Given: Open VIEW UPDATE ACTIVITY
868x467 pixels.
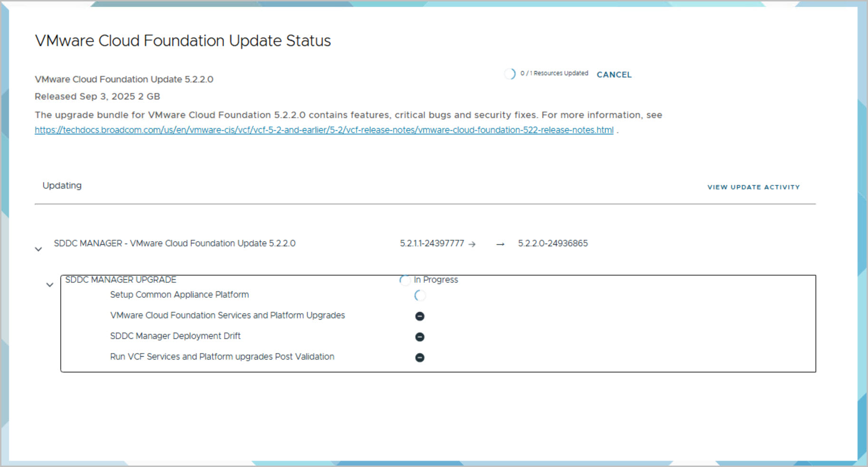Looking at the screenshot, I should click(x=753, y=187).
